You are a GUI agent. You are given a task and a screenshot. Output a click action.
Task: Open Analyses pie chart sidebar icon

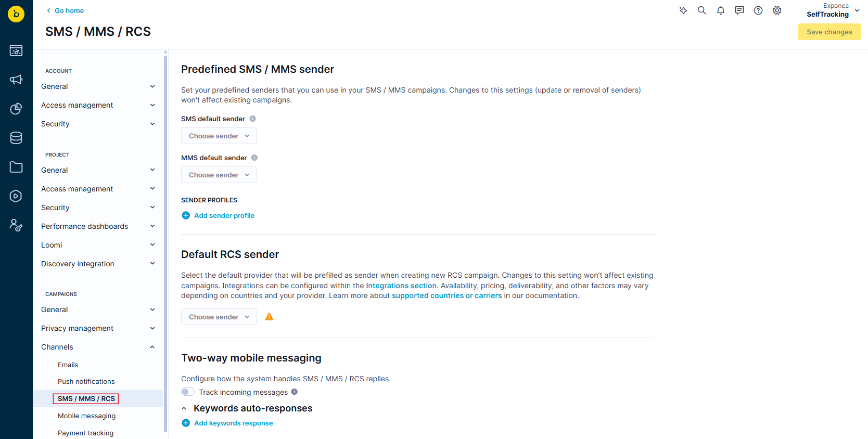[x=16, y=109]
